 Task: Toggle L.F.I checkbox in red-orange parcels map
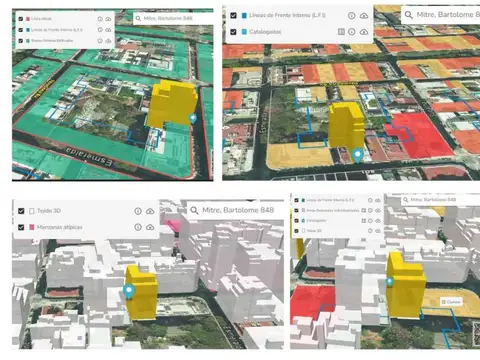point(233,15)
